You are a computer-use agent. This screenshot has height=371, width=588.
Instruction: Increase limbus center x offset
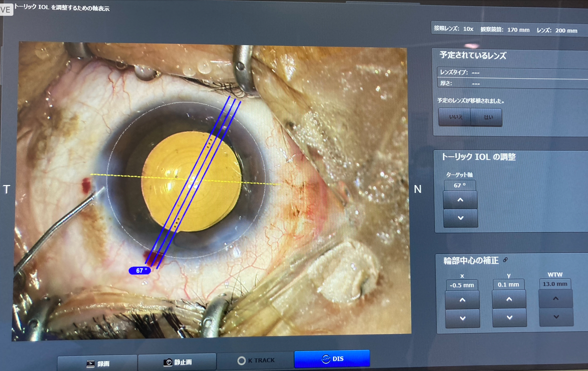point(462,300)
